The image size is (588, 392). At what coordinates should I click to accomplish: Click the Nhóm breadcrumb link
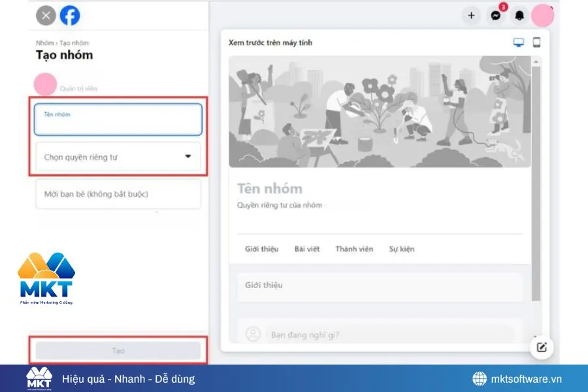(x=43, y=42)
